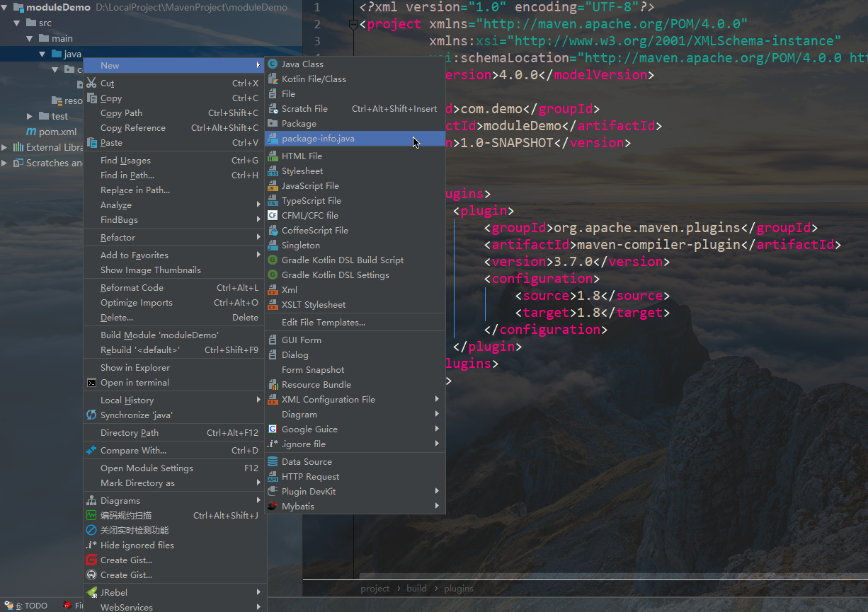Click the Gradle Kotlin DSL Build Script icon
This screenshot has width=868, height=612.
(273, 260)
